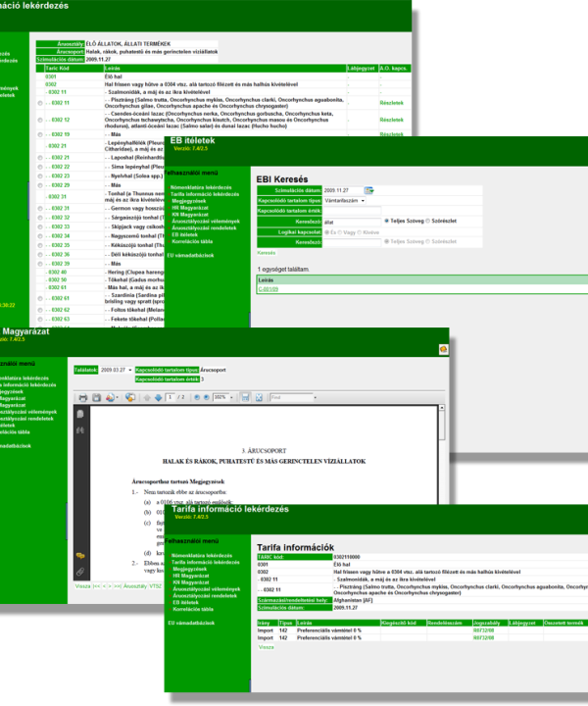Select radio button for tariff code 0302 12
This screenshot has height=706, width=588.
(40, 118)
